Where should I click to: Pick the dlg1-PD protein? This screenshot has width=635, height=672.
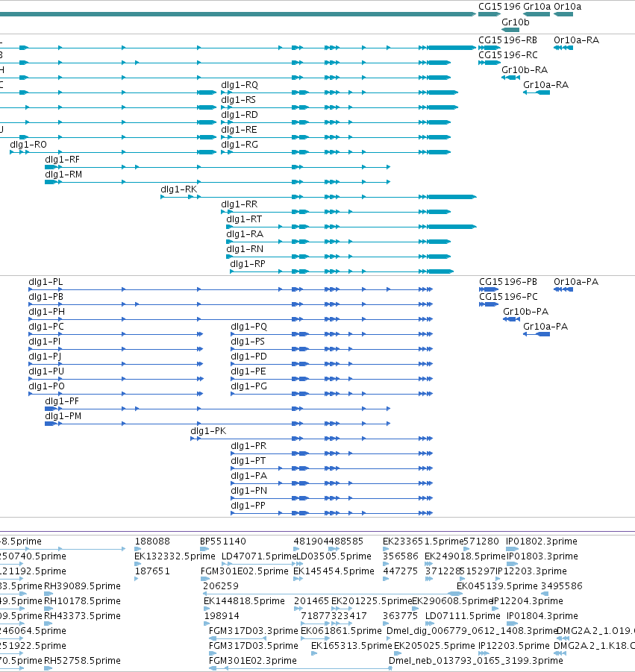248,357
